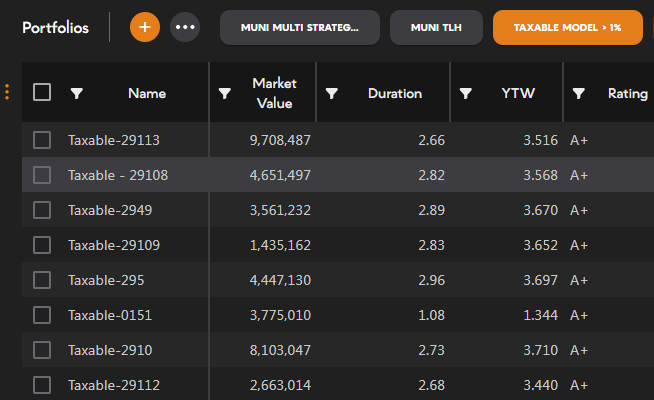Image resolution: width=654 pixels, height=400 pixels.
Task: Open the orange vertical dots grid menu
Action: (x=7, y=92)
